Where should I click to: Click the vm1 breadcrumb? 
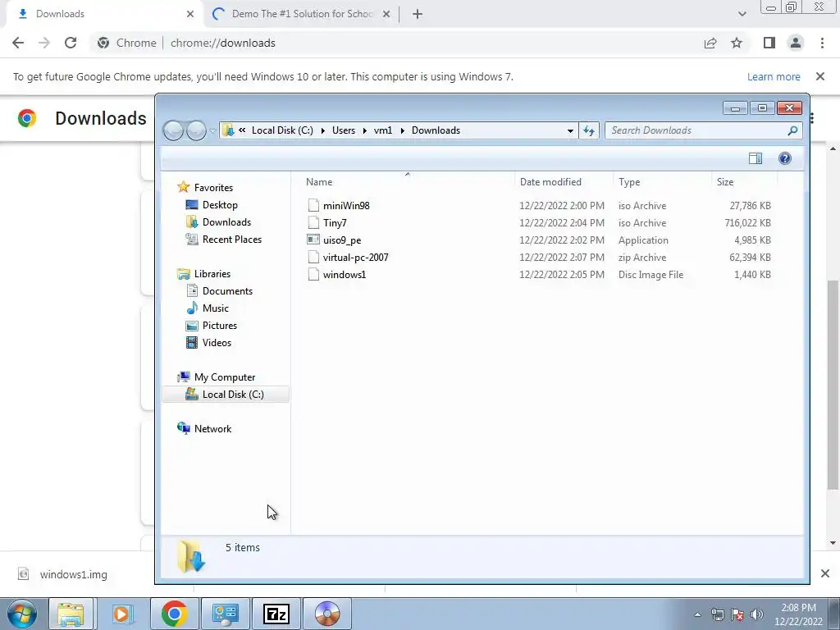(x=383, y=130)
